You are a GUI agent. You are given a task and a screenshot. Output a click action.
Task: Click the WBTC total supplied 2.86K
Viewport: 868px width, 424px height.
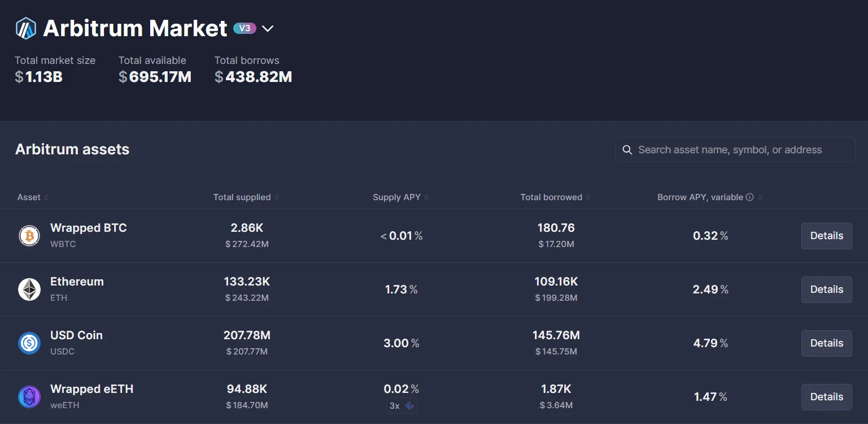[247, 228]
